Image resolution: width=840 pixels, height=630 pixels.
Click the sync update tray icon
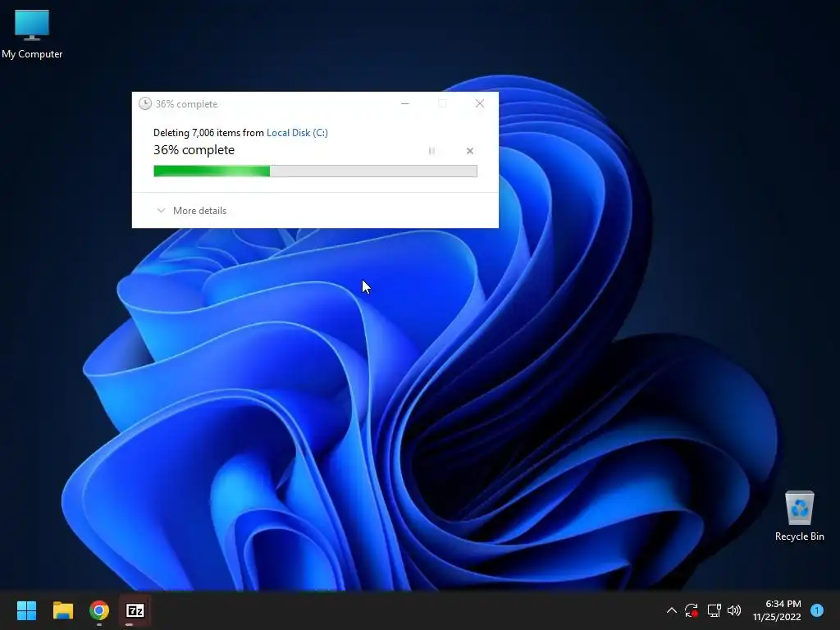pyautogui.click(x=691, y=610)
